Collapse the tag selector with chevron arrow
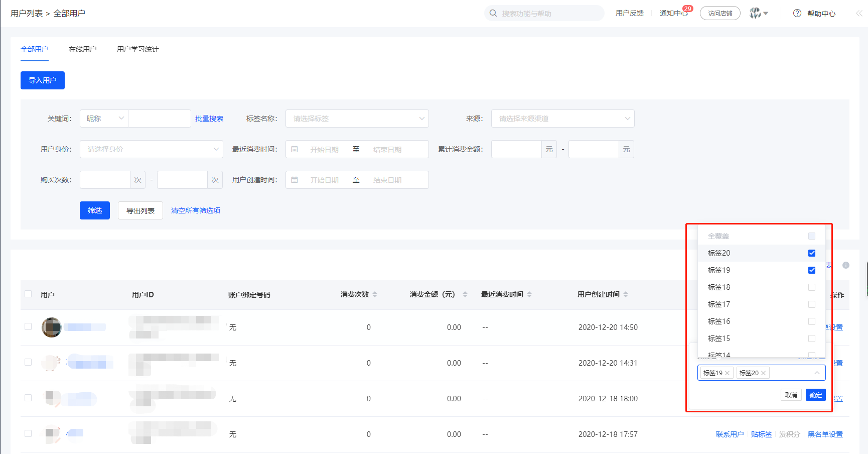 (817, 373)
